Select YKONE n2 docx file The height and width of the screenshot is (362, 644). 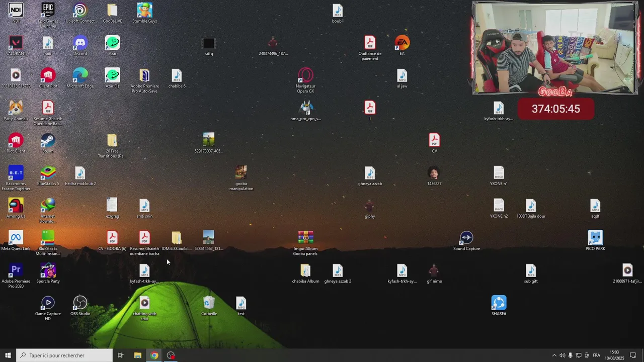pos(499,206)
